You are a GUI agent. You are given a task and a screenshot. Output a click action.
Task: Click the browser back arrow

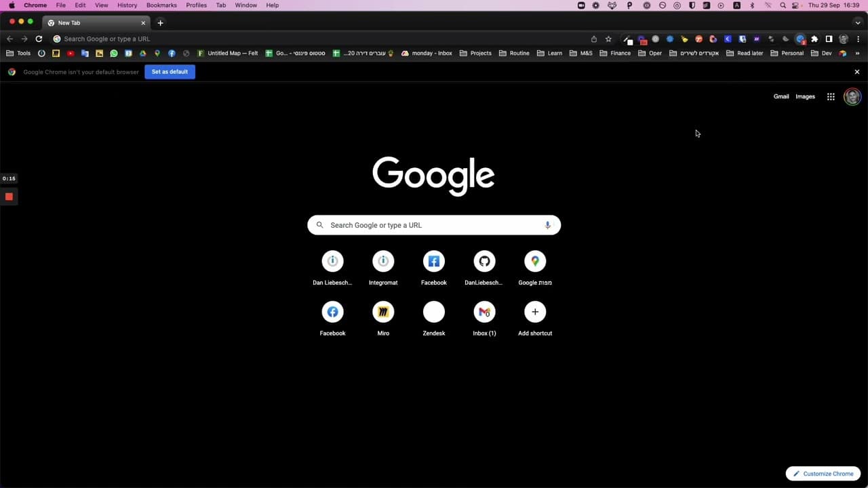pyautogui.click(x=9, y=39)
